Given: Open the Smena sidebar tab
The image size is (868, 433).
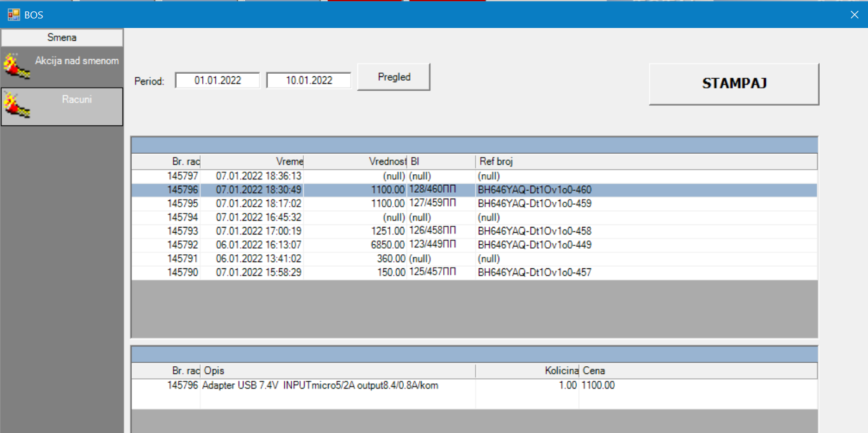Looking at the screenshot, I should tap(62, 38).
